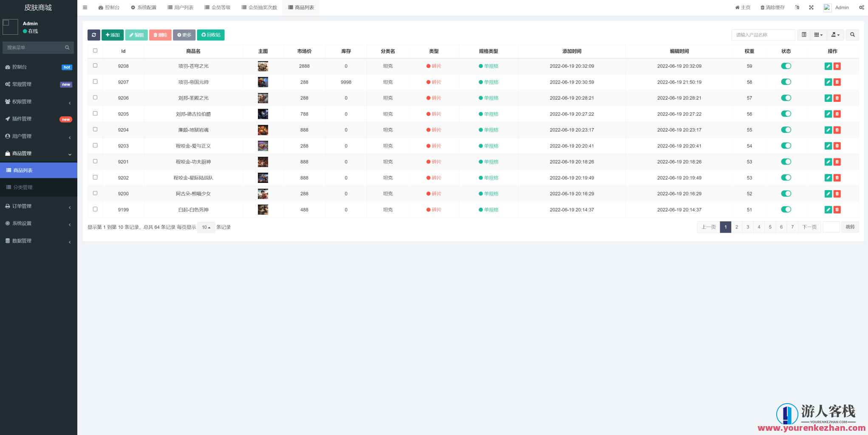Open the export data dropdown
868x435 pixels.
click(835, 35)
